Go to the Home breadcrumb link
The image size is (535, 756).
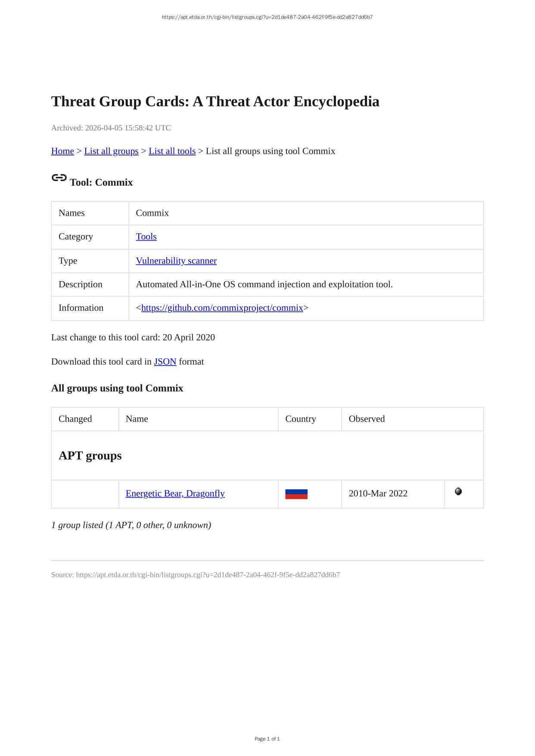pos(62,151)
